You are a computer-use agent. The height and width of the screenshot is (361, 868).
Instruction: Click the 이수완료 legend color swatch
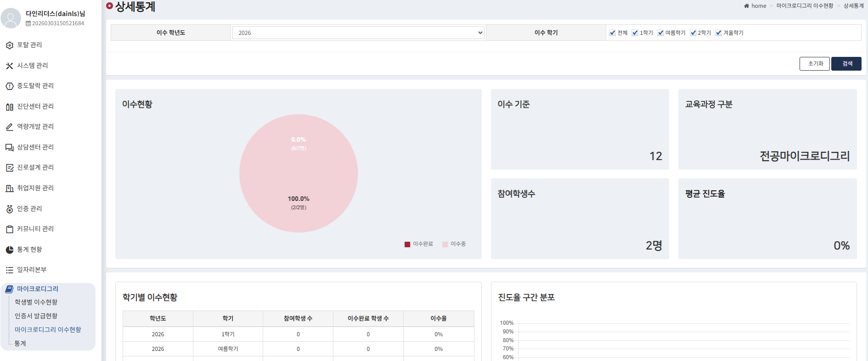[407, 244]
